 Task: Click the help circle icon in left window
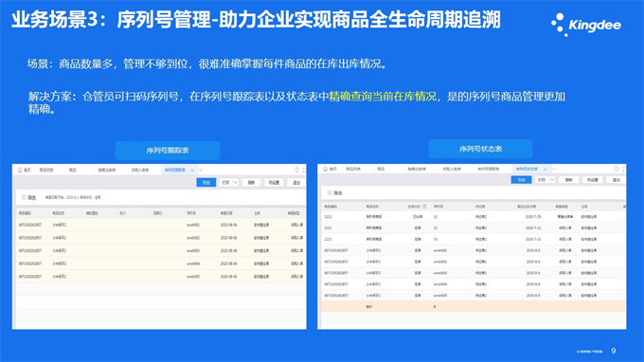[x=296, y=171]
